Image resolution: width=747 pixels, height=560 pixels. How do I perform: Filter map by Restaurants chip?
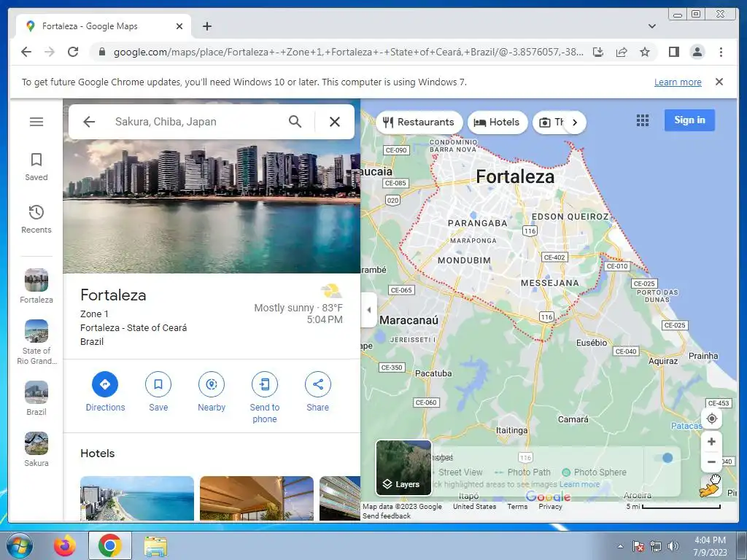(419, 122)
